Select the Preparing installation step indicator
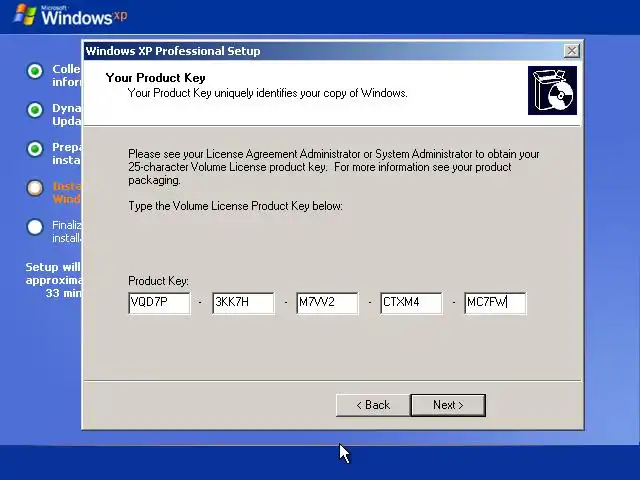This screenshot has width=640, height=480. coord(35,149)
